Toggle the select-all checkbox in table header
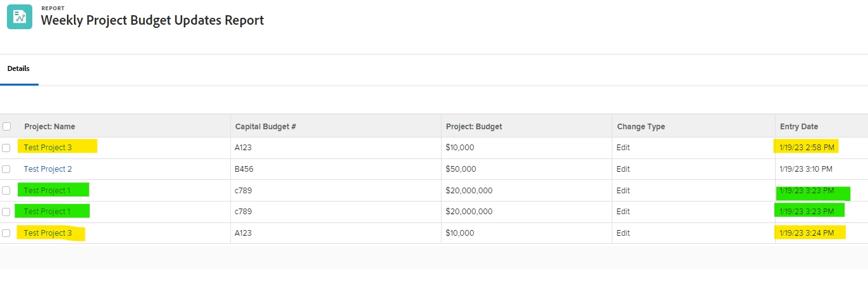 point(6,126)
